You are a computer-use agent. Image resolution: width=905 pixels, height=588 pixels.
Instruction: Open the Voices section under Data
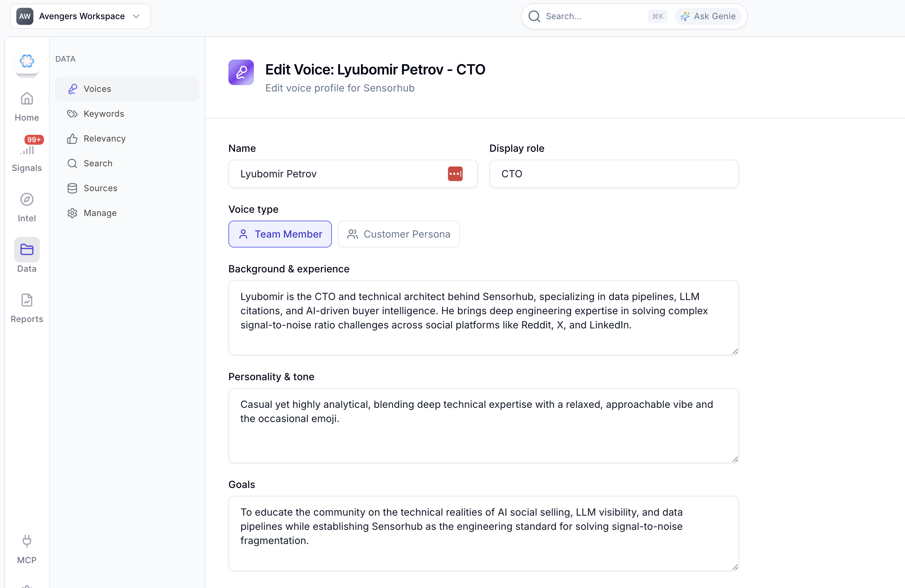98,89
